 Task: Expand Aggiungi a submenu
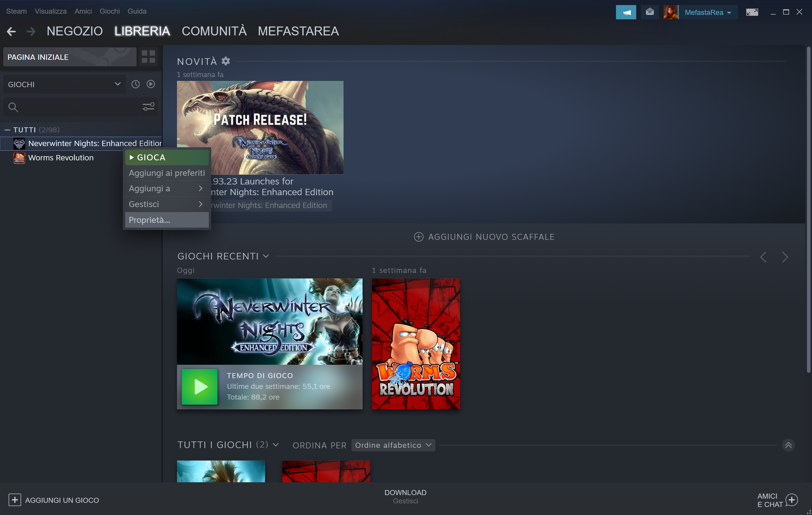click(x=167, y=189)
